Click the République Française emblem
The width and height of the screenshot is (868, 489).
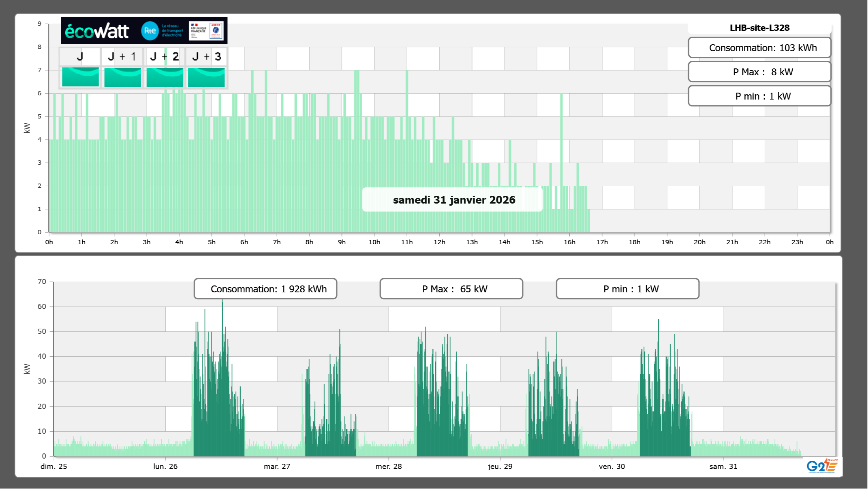(x=198, y=30)
